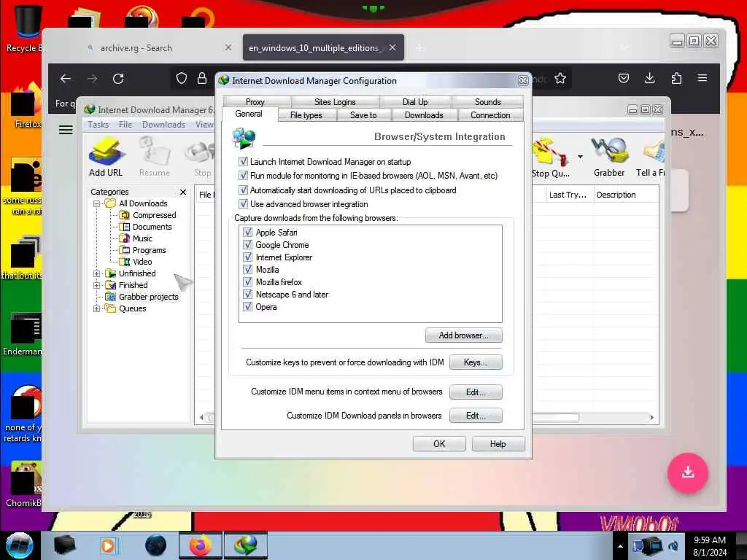Open the Windows Start menu
The image size is (747, 560).
[20, 545]
